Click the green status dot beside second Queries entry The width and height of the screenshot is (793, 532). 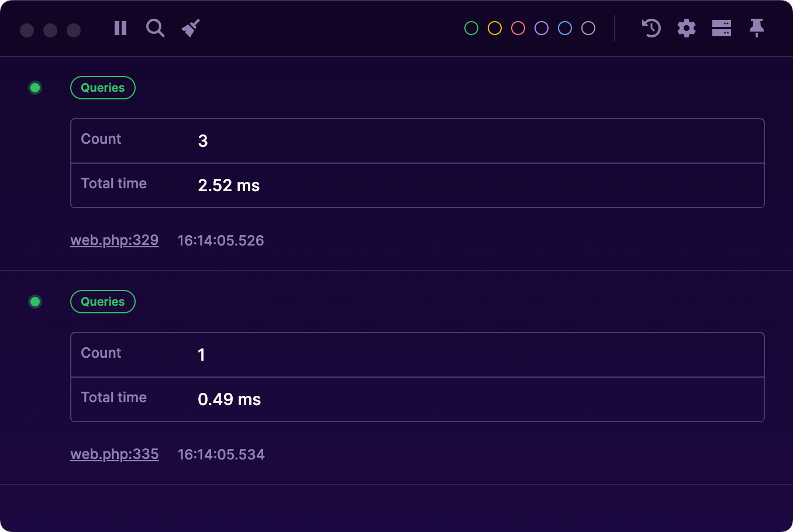click(x=35, y=301)
